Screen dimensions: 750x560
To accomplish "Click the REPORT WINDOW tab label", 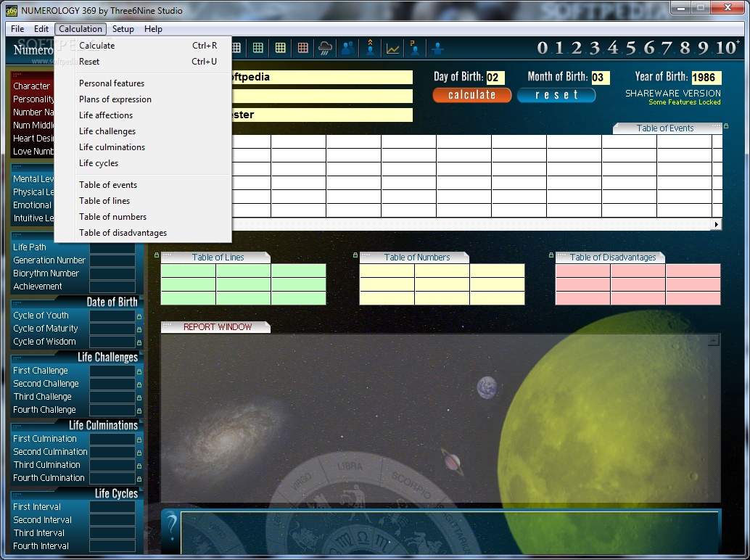I will 218,326.
